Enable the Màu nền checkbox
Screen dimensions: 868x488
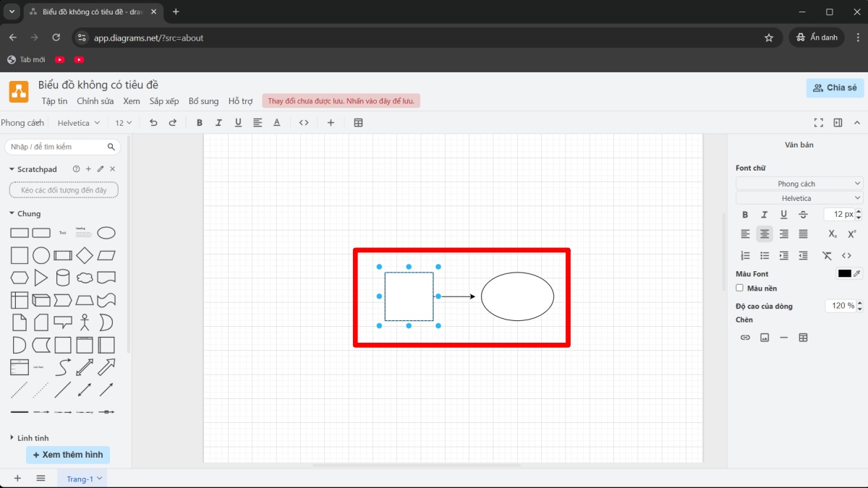pyautogui.click(x=739, y=287)
